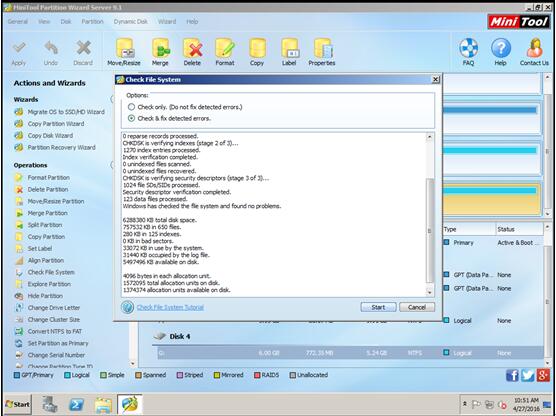Click the Undo arrow icon
This screenshot has height=416, width=556.
click(51, 48)
